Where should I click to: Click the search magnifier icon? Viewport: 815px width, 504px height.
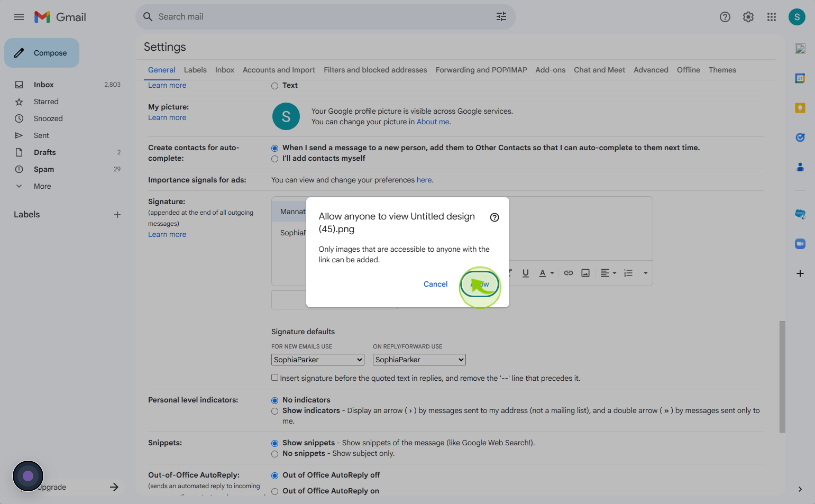pyautogui.click(x=148, y=17)
